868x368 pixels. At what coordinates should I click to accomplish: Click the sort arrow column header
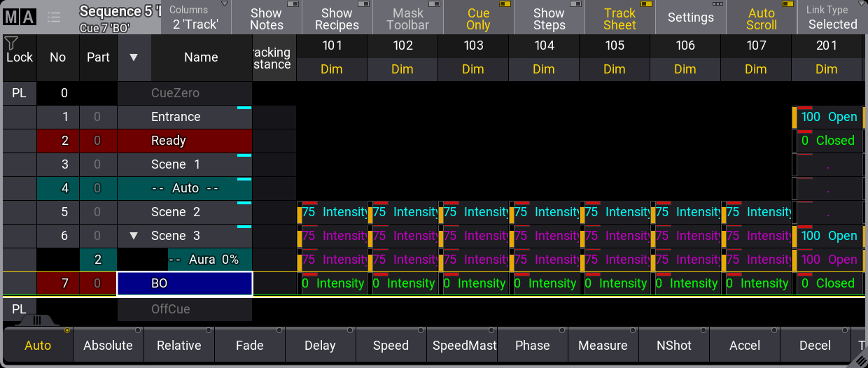pyautogui.click(x=134, y=57)
